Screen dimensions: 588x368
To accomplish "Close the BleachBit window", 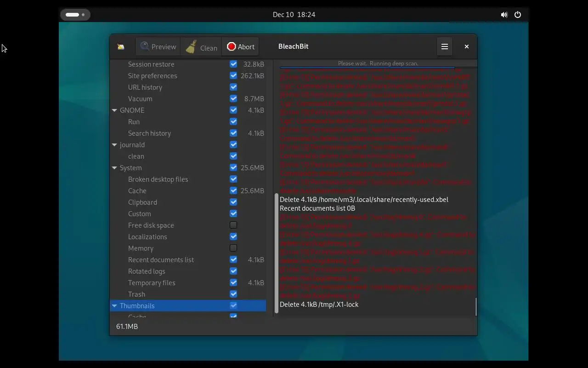I will click(467, 46).
